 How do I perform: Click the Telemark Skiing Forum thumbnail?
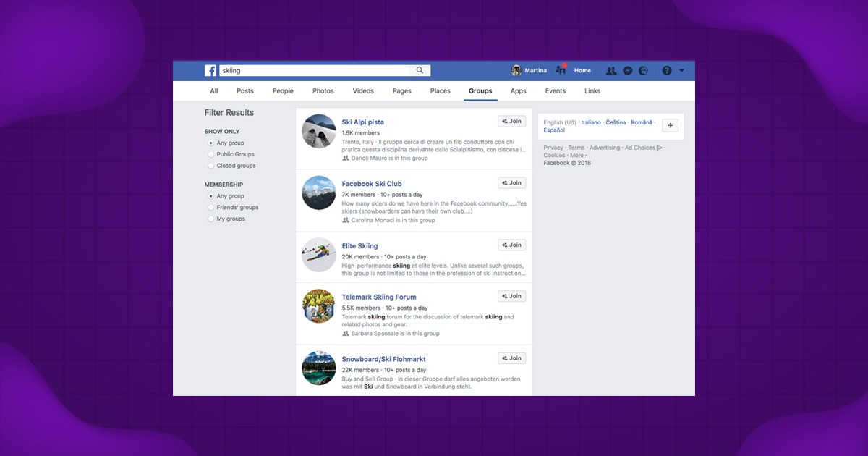coord(319,306)
